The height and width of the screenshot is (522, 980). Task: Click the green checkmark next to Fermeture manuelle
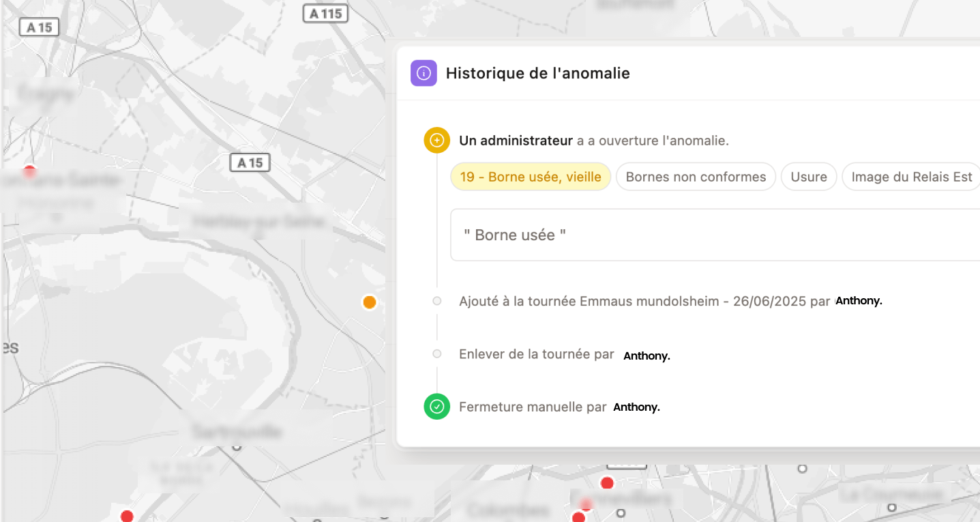(x=436, y=407)
